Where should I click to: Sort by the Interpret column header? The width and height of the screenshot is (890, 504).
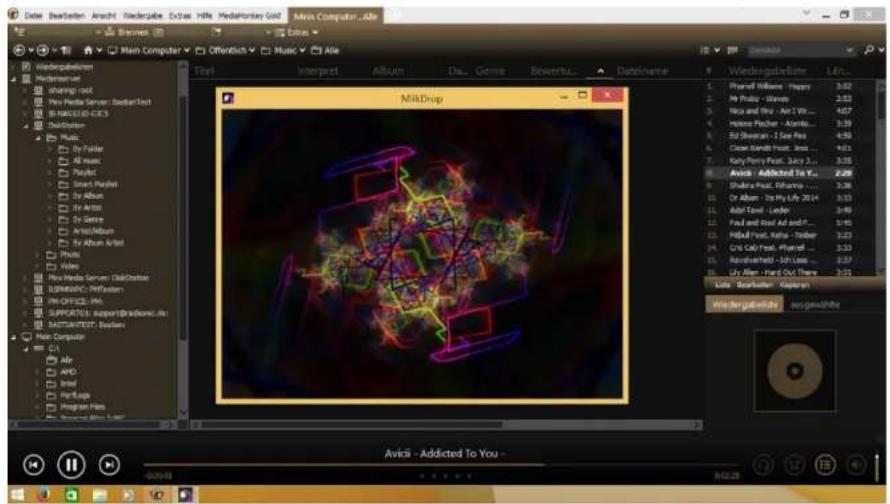coord(318,71)
